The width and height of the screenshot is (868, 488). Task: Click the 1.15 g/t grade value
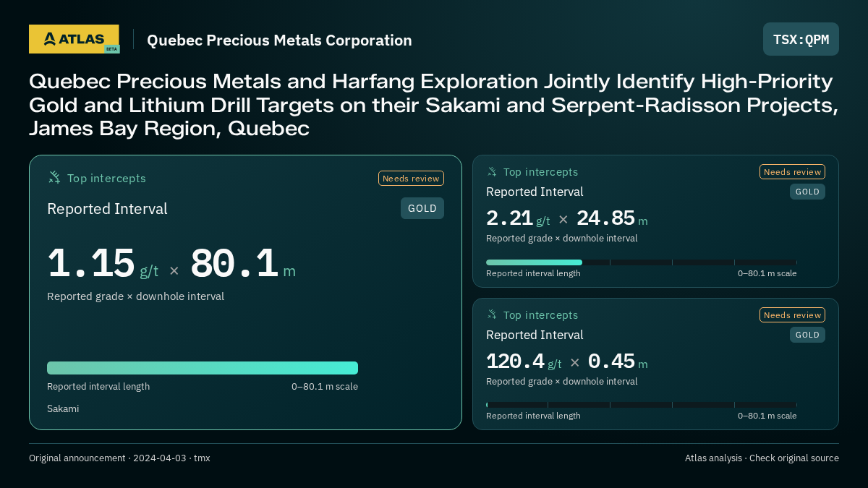103,264
